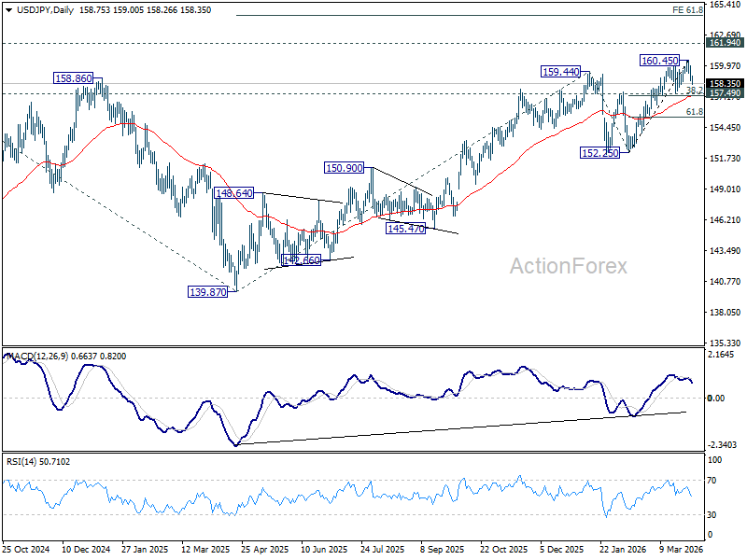Click the 160.450 high price label
The image size is (747, 560).
[659, 61]
